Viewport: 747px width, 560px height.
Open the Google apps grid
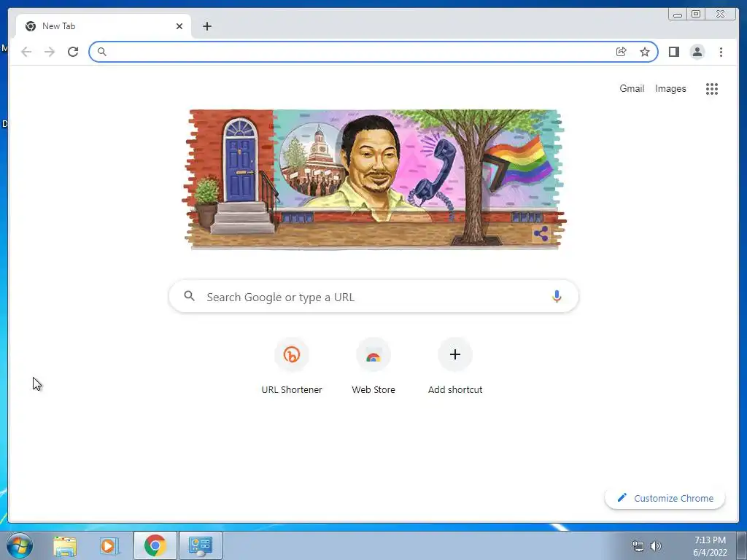point(712,88)
